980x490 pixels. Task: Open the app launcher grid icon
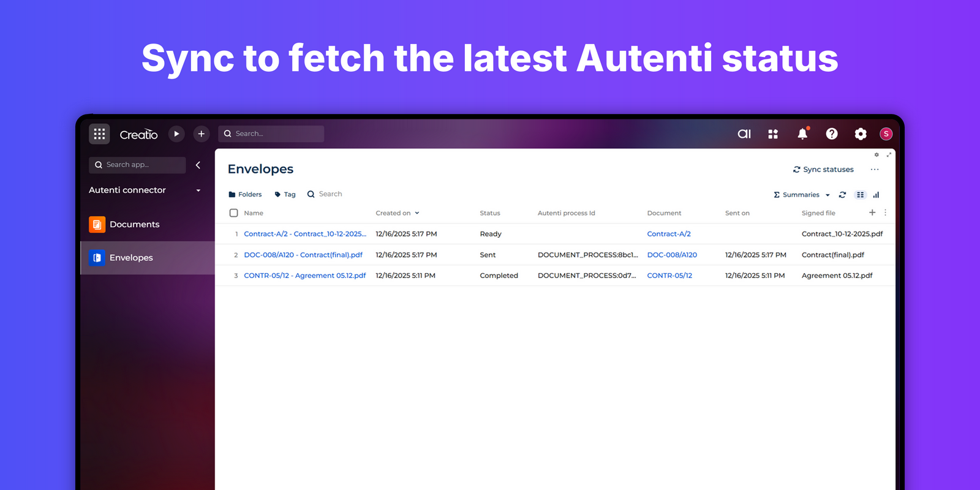click(99, 134)
